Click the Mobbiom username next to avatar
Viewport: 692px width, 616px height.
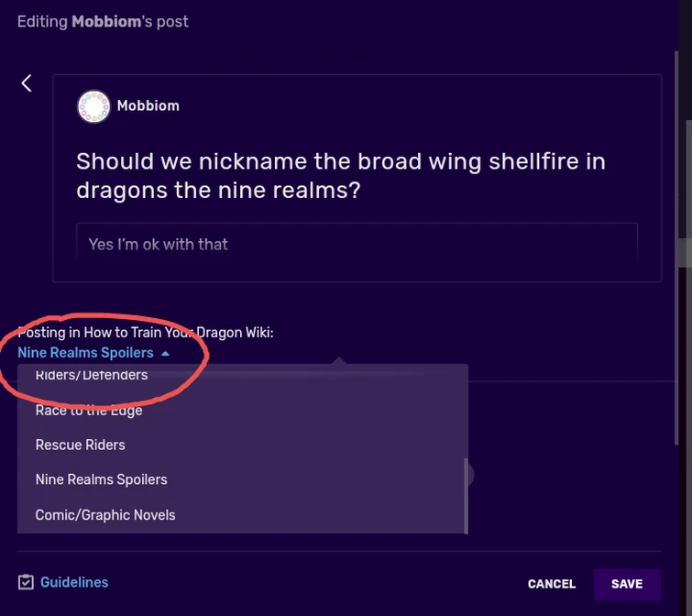click(x=148, y=106)
